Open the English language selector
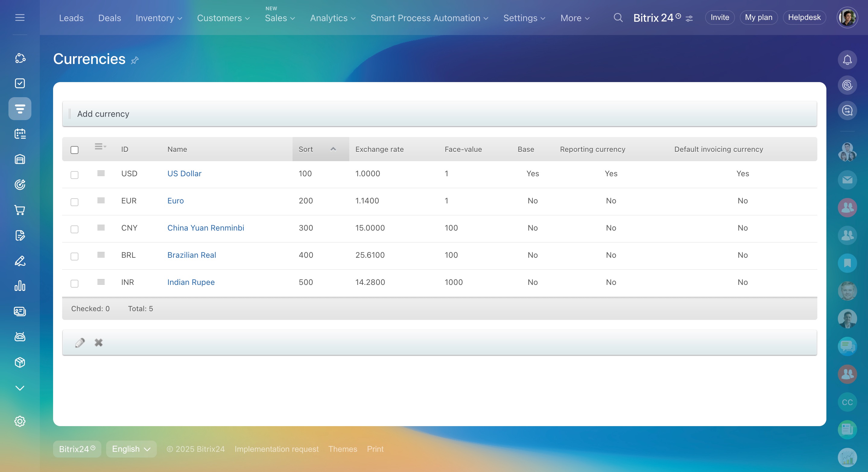This screenshot has height=472, width=868. click(131, 449)
